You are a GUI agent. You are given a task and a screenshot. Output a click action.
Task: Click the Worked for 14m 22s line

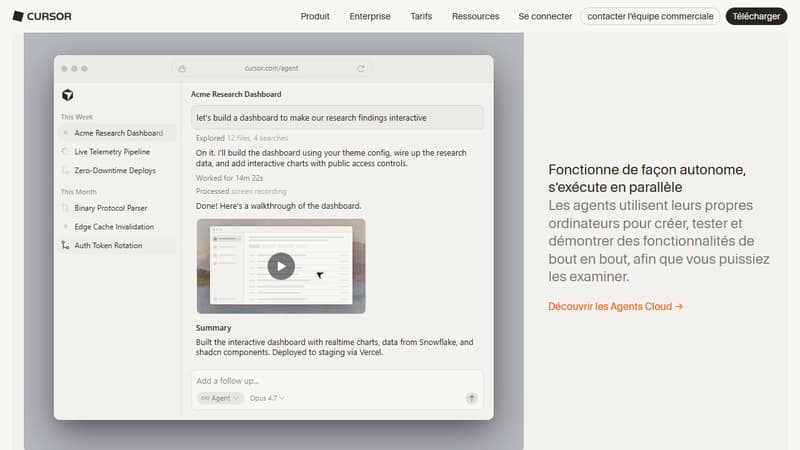230,178
